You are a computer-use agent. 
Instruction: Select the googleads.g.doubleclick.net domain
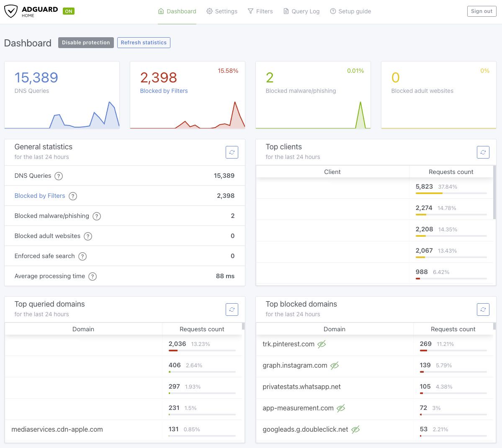305,430
